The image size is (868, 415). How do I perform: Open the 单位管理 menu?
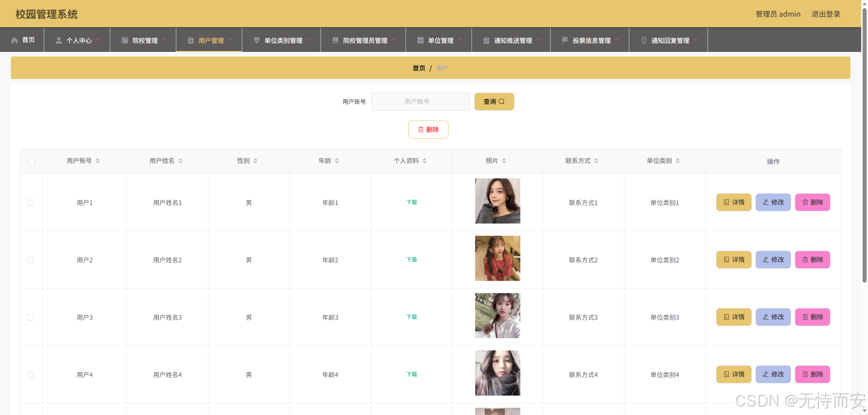(x=439, y=40)
